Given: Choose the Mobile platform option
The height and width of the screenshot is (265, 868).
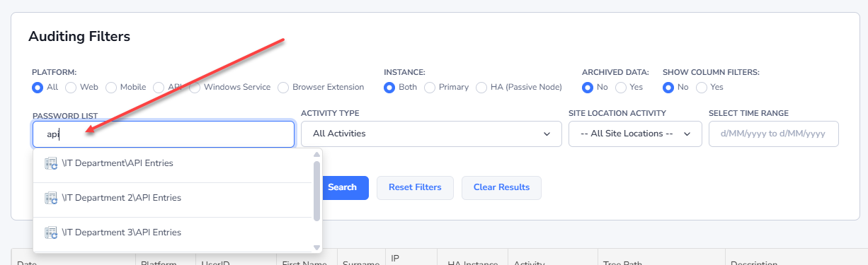Looking at the screenshot, I should (x=111, y=88).
